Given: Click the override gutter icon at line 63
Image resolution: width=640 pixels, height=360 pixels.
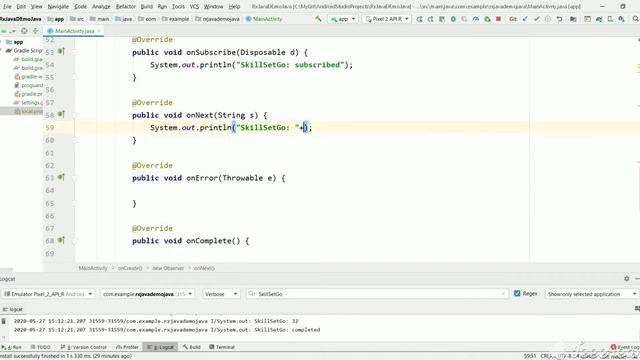Looking at the screenshot, I should point(61,177).
